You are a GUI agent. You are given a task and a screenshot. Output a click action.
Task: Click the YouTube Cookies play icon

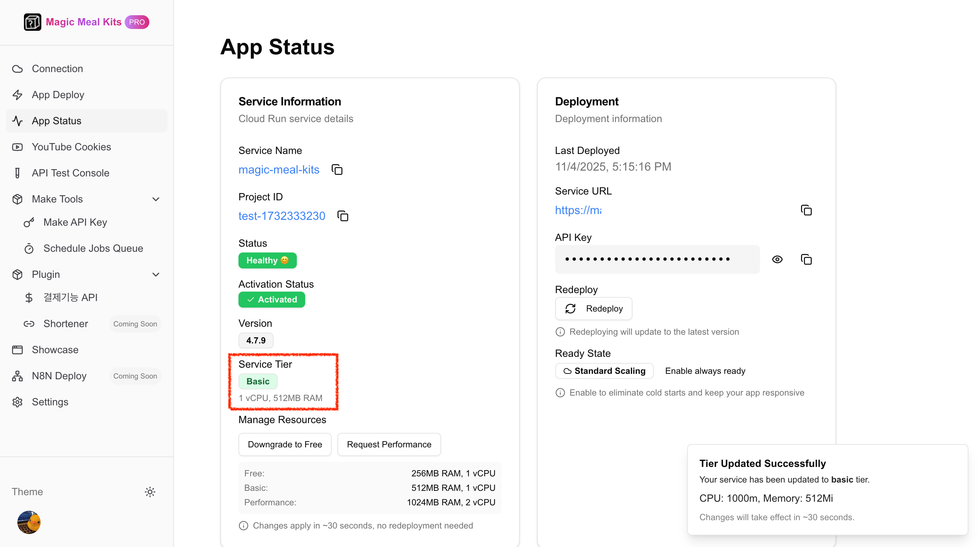coord(17,147)
